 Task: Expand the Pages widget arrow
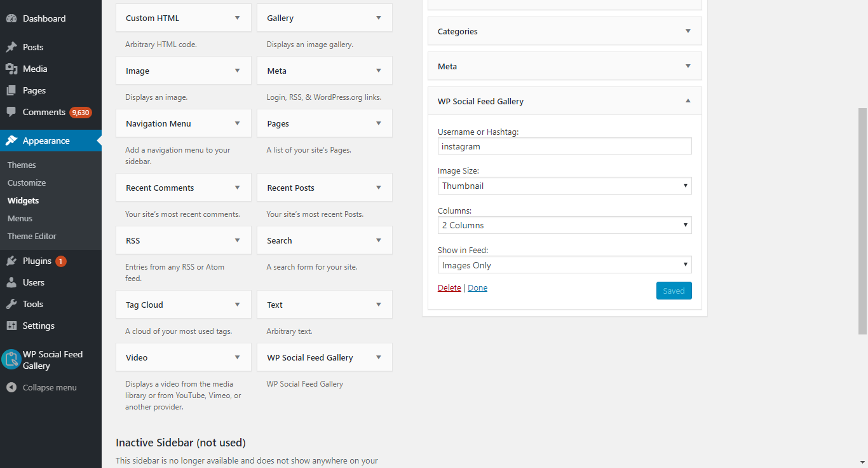coord(379,123)
